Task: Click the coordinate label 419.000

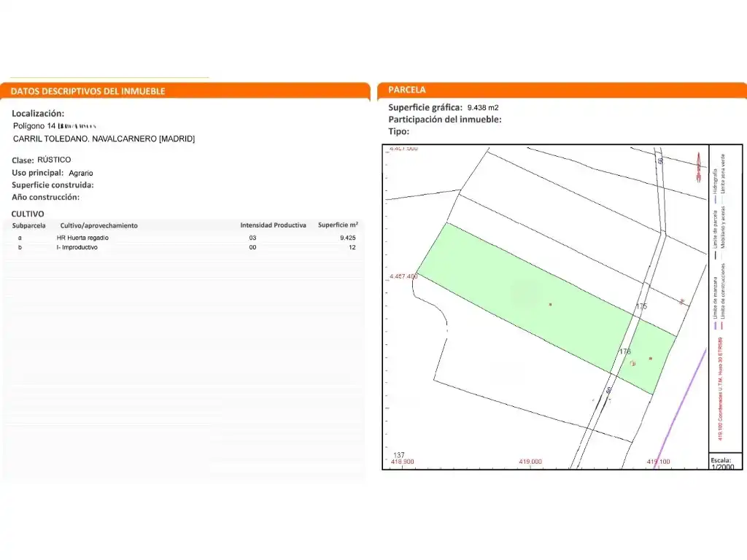Action: pyautogui.click(x=530, y=462)
